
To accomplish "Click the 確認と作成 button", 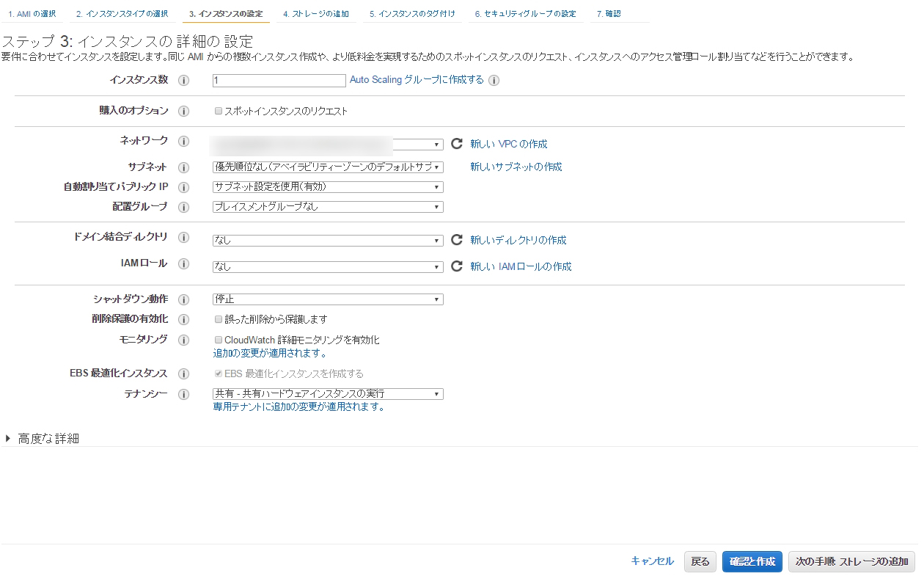I will click(x=752, y=561).
